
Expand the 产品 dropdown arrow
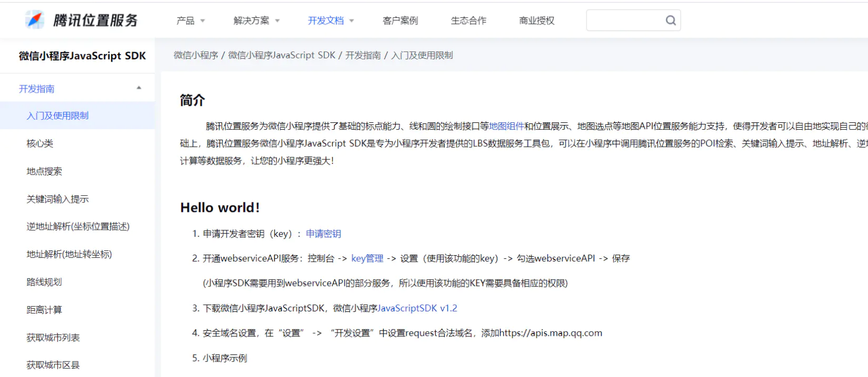coord(203,21)
